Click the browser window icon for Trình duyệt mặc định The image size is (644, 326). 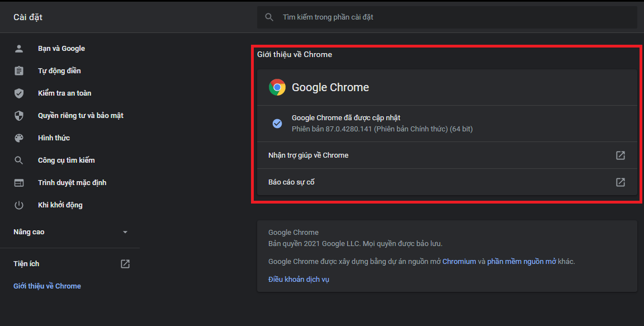(19, 183)
